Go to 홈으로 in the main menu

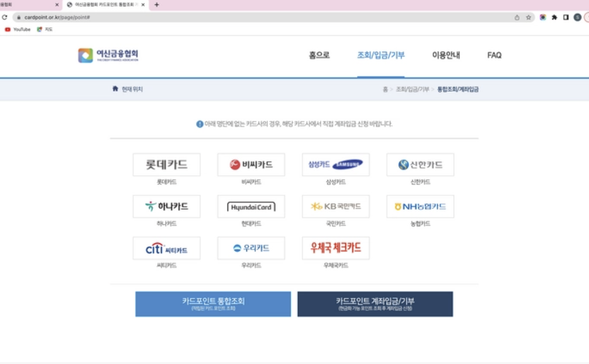[x=319, y=55]
